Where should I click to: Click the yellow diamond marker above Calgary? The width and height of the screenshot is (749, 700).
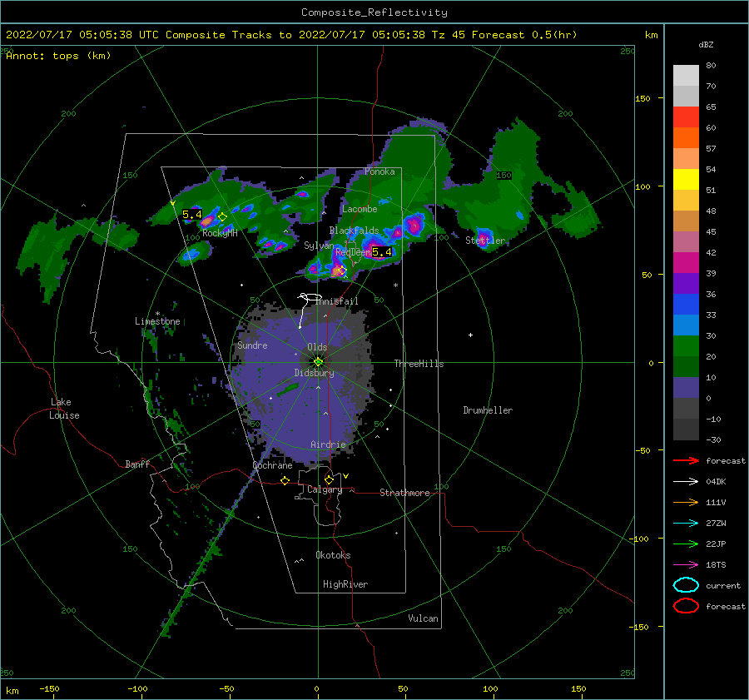pos(329,479)
